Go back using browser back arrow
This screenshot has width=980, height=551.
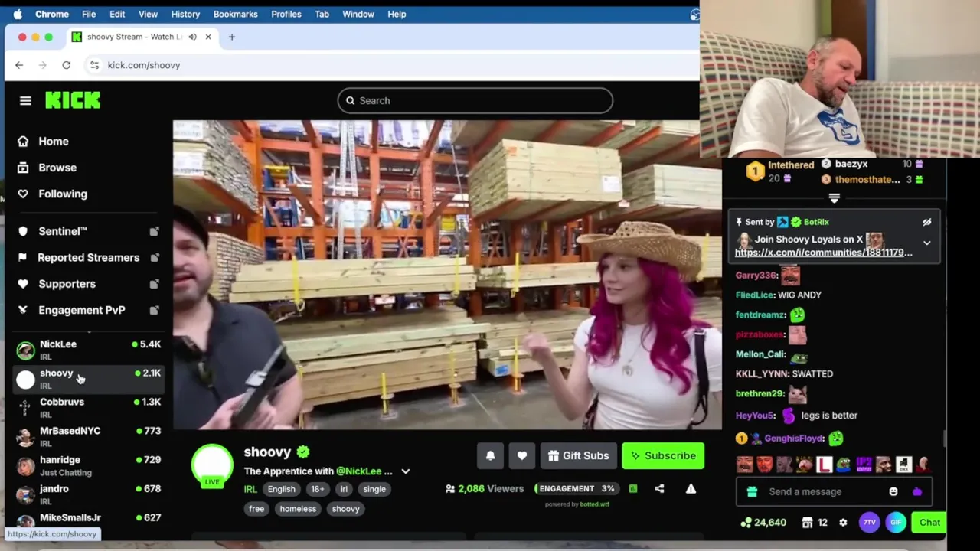pyautogui.click(x=19, y=65)
